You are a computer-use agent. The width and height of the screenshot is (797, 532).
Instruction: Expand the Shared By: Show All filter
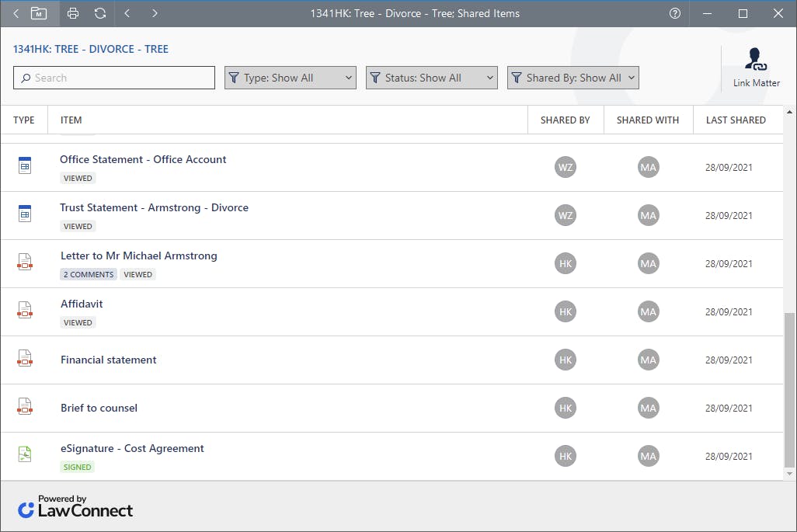tap(573, 78)
